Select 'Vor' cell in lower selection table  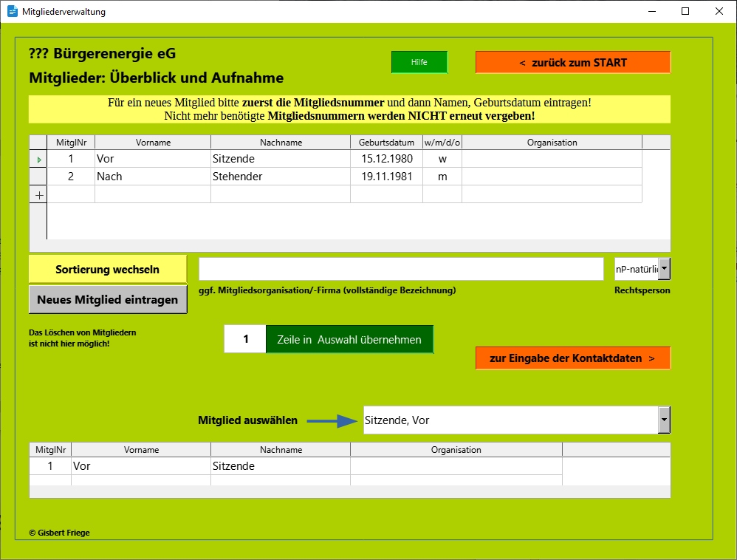(x=141, y=466)
